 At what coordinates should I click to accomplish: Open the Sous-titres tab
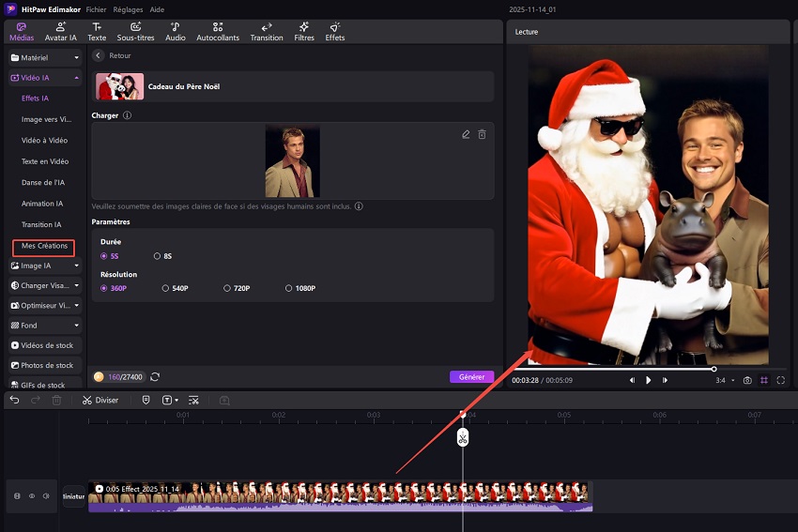point(135,32)
